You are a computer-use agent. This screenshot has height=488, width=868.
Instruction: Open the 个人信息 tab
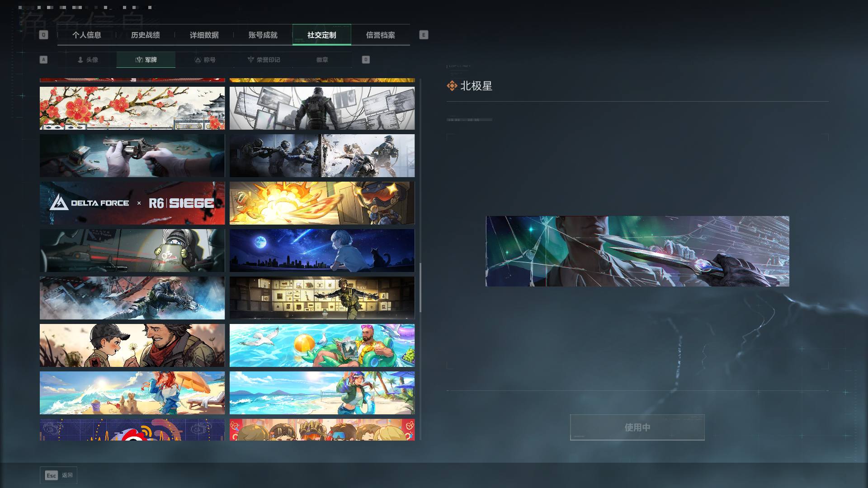(86, 35)
